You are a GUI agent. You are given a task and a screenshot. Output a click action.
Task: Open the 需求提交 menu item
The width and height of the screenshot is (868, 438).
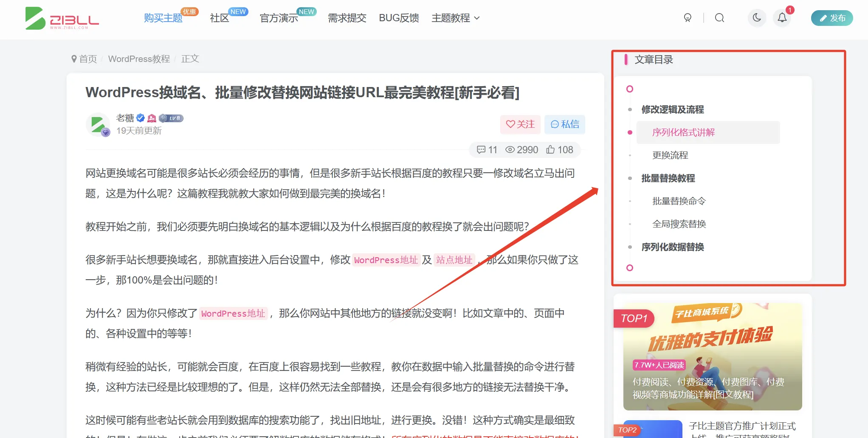[x=347, y=18]
